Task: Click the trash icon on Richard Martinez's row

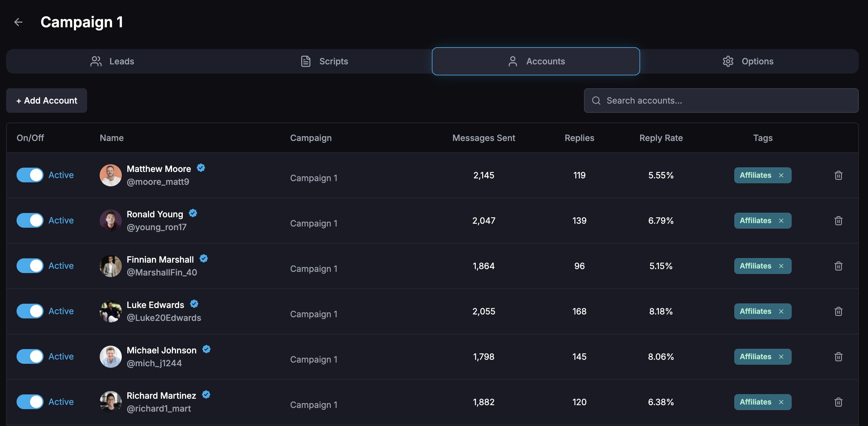Action: 839,402
